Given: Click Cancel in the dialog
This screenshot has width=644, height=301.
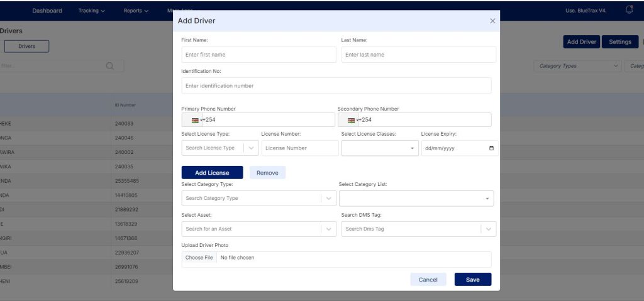Looking at the screenshot, I should (428, 280).
